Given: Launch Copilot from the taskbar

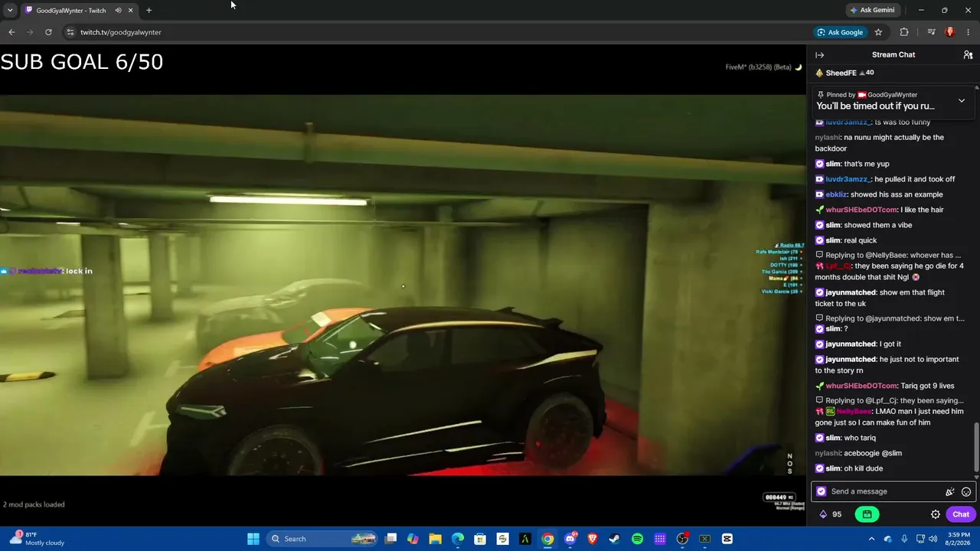Looking at the screenshot, I should click(413, 539).
